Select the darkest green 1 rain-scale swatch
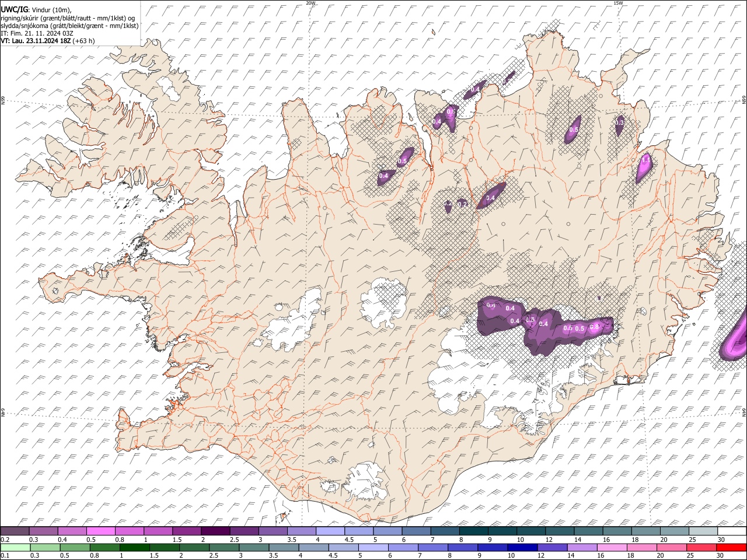This screenshot has height=560, width=747. [x=134, y=547]
